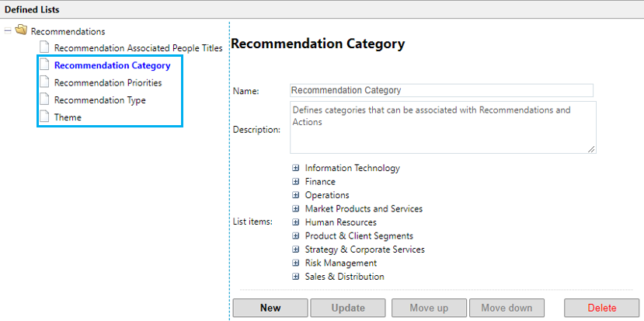The width and height of the screenshot is (644, 321).
Task: Collapse the Recommendations tree node
Action: point(8,31)
